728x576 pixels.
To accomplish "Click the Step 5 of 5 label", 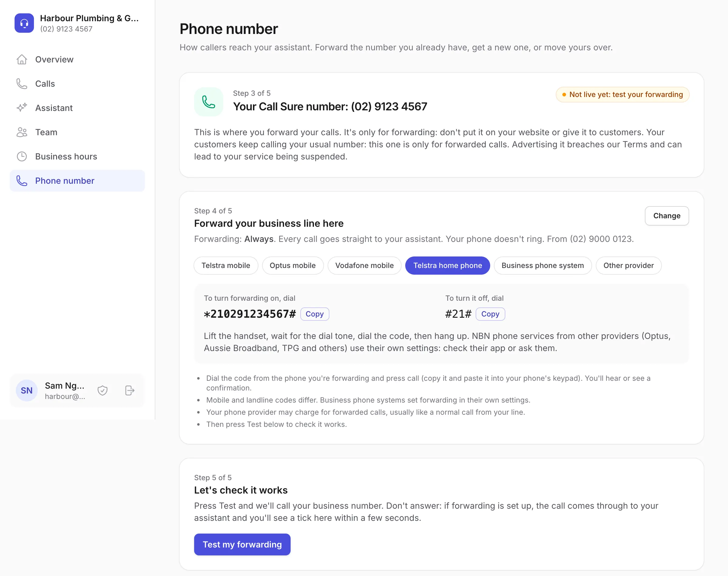I will pyautogui.click(x=213, y=477).
